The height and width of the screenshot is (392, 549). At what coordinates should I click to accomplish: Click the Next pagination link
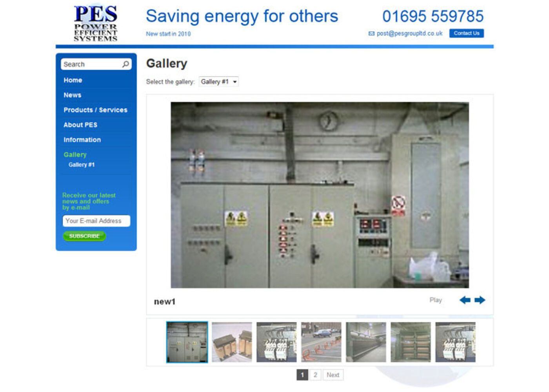pos(333,375)
